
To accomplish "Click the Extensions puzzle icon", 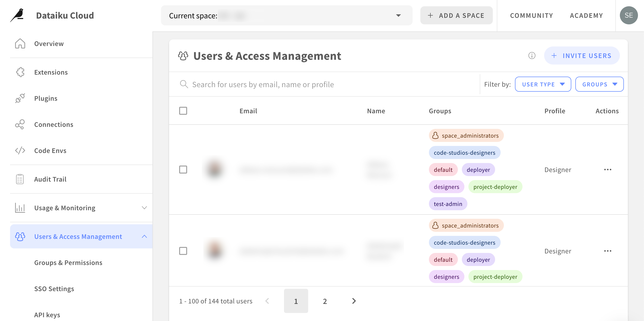I will pos(20,72).
